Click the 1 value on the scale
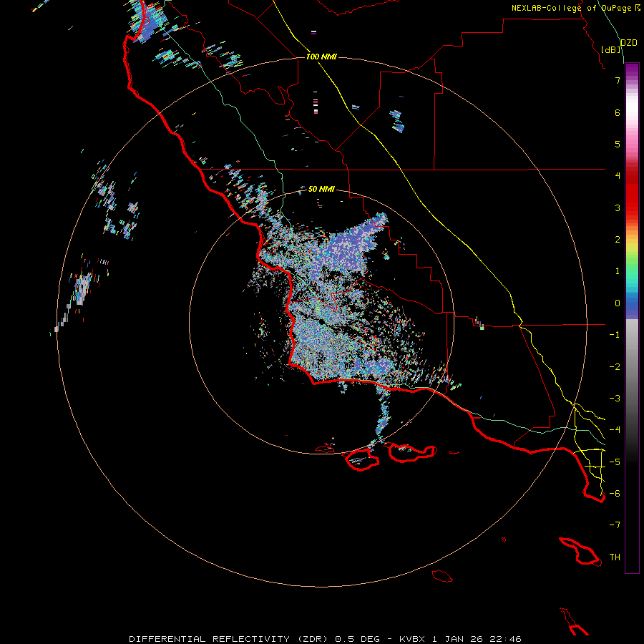The height and width of the screenshot is (644, 644). [618, 271]
